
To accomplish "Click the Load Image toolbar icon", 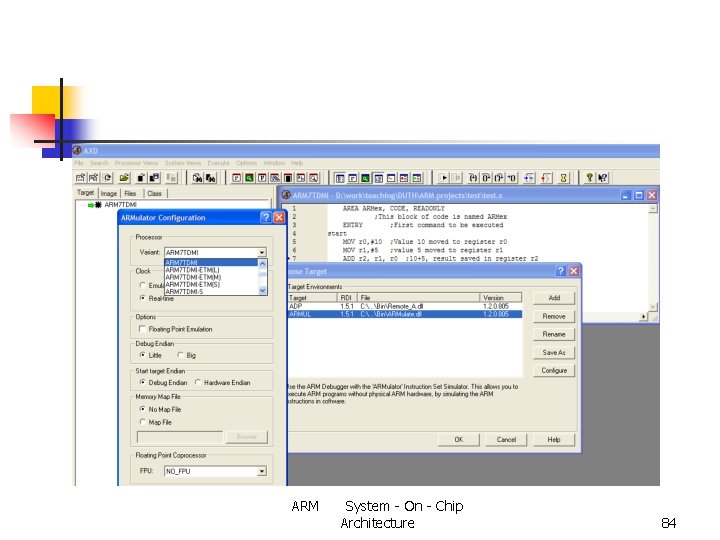I will (x=80, y=178).
